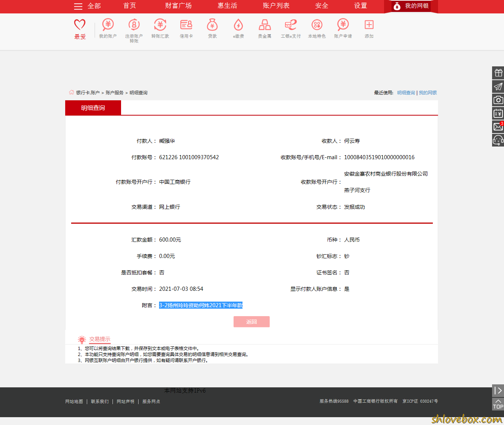This screenshot has height=425, width=504.
Task: Open the 全部 hamburger menu
Action: tap(87, 6)
